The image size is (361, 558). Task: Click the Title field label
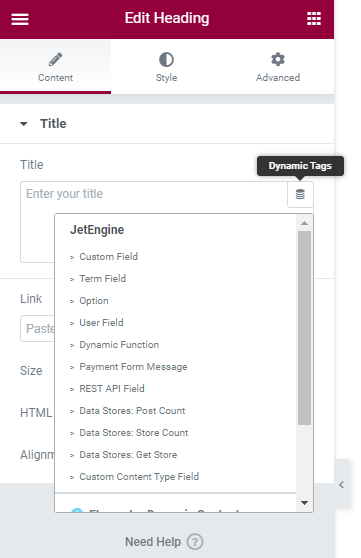click(x=32, y=165)
